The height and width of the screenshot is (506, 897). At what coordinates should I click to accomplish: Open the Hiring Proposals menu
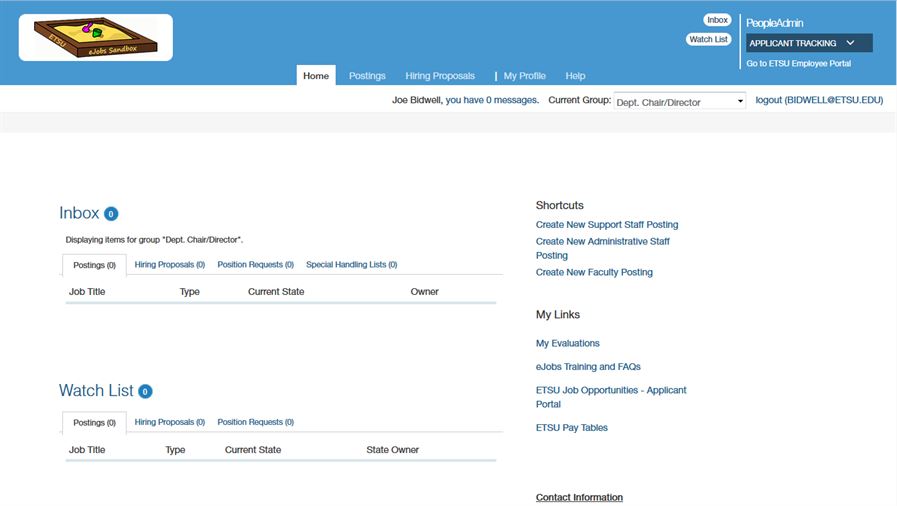(x=440, y=76)
